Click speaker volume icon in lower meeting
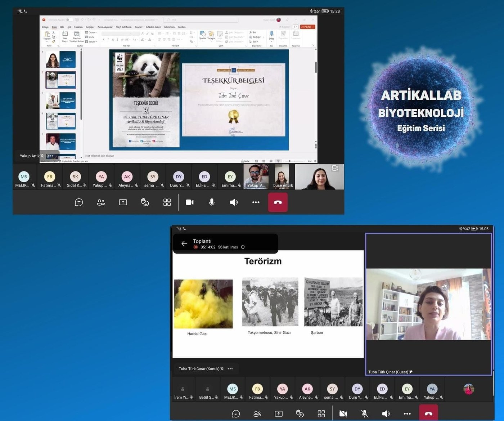504x421 pixels. point(386,414)
